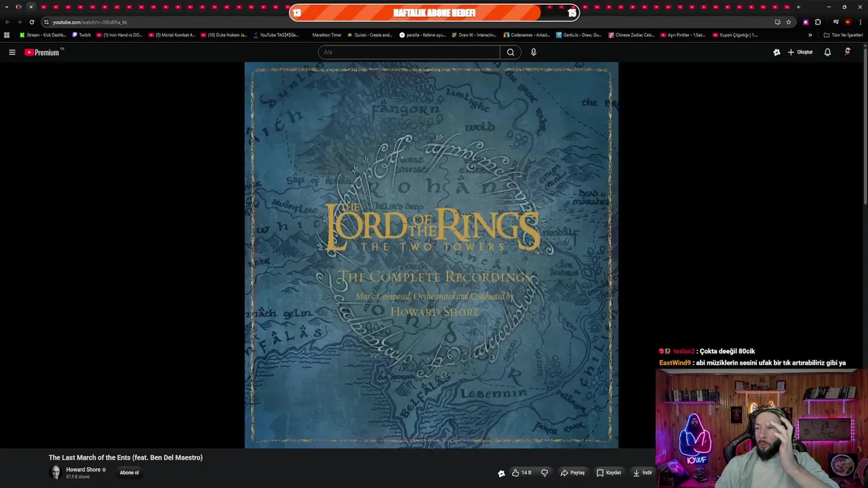Open the Chinese Zodiac Calc bookmark
Viewport: 868px width, 488px height.
(631, 35)
